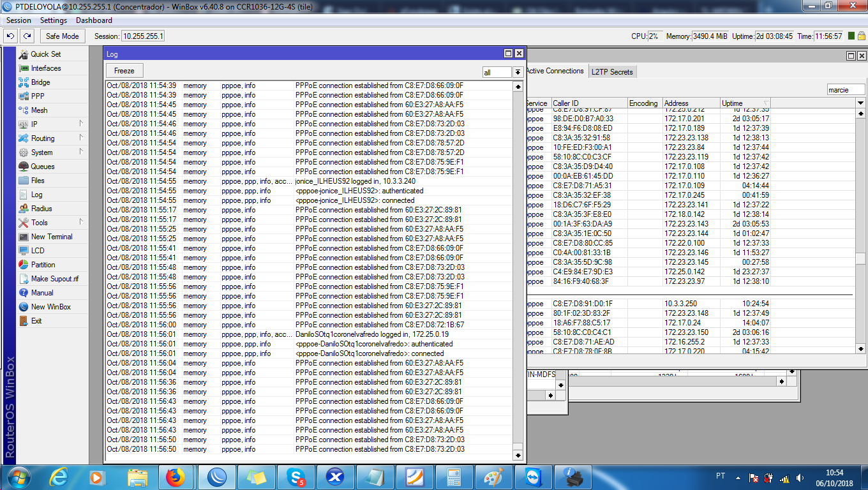868x490 pixels.
Task: Sort by the Address column header
Action: [691, 103]
